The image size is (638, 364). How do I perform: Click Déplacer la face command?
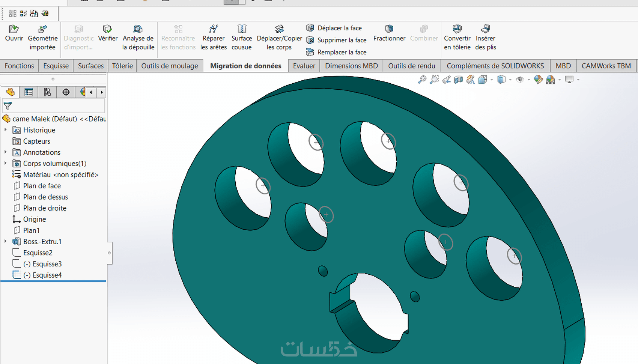click(334, 28)
